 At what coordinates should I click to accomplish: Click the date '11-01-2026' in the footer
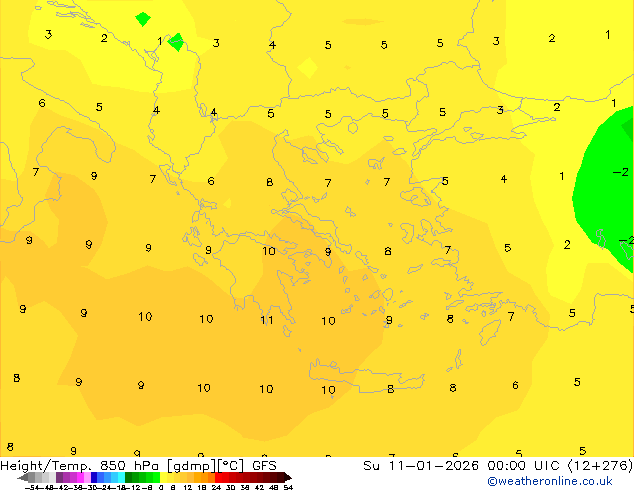[x=433, y=465]
